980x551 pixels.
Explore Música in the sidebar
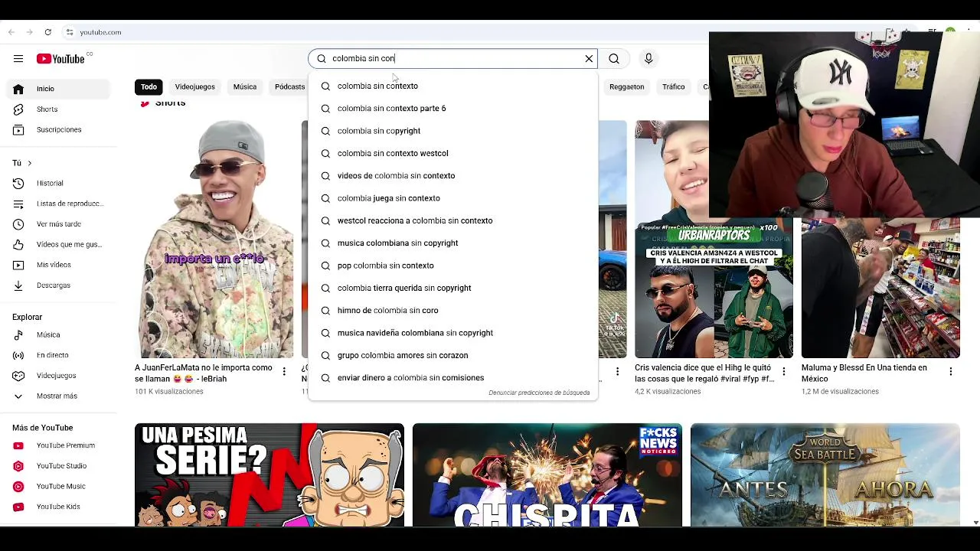click(x=58, y=335)
